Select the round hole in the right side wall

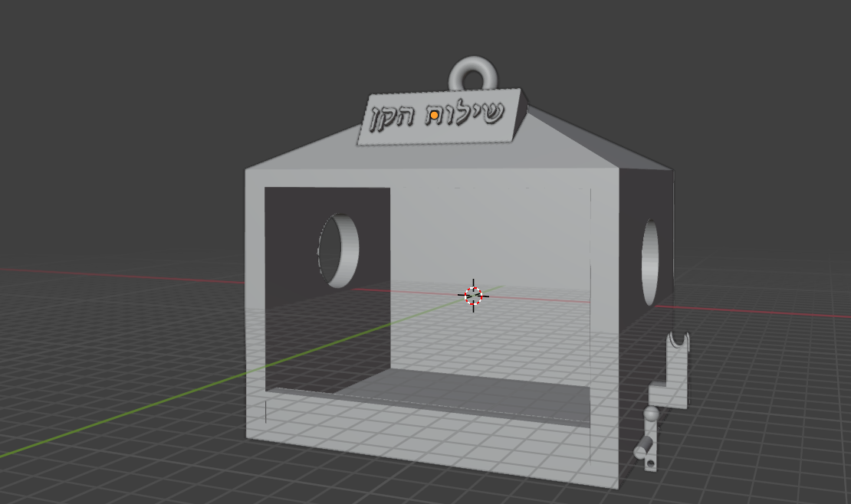pyautogui.click(x=650, y=262)
